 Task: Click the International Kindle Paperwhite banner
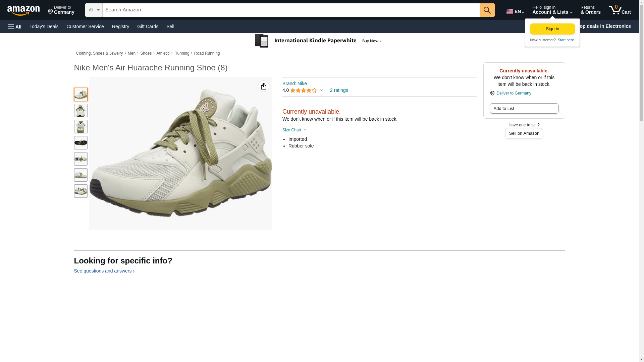tap(318, 41)
